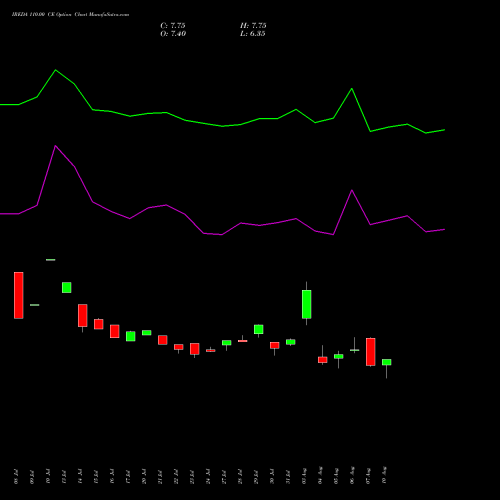Viewport: 500px width, 500px height.
Task: Select the low value "L: 6.35"
Action: 253,34
